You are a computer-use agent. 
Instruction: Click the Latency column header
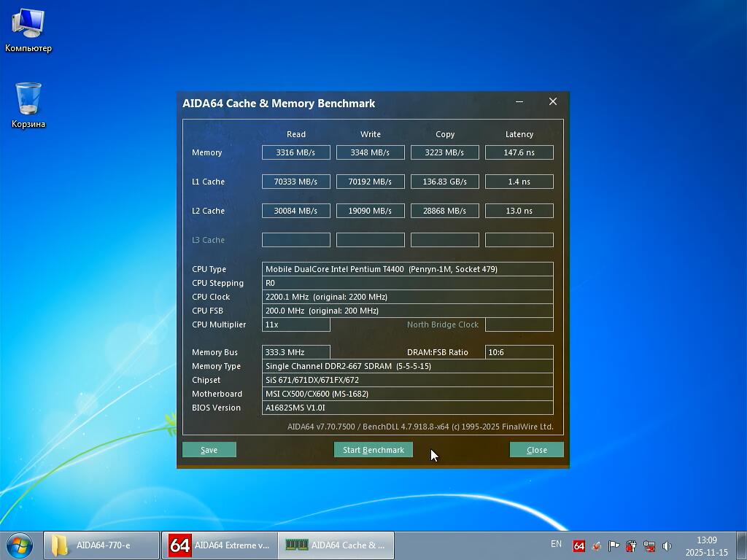tap(519, 134)
